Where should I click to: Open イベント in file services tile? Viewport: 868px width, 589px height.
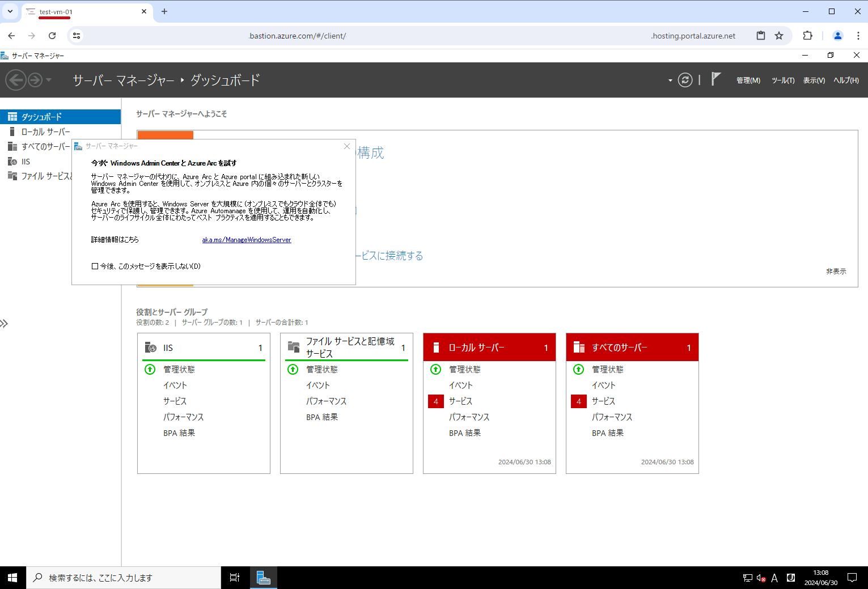[x=318, y=385]
